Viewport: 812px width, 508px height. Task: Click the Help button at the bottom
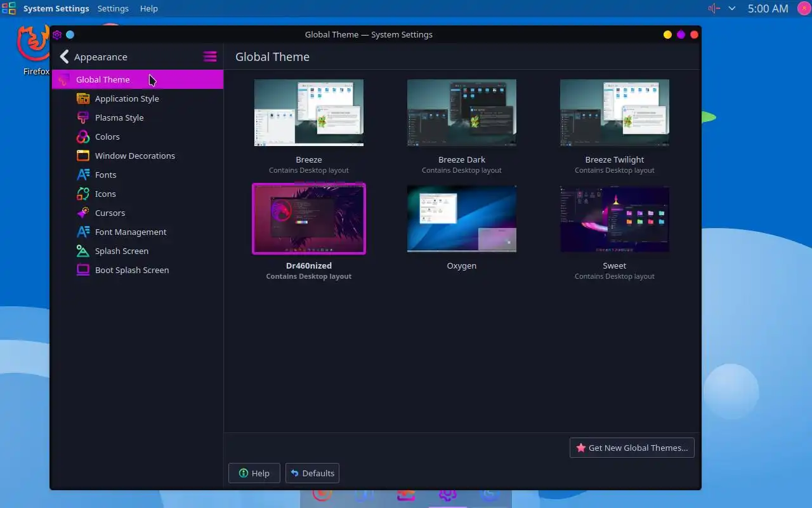click(x=254, y=473)
